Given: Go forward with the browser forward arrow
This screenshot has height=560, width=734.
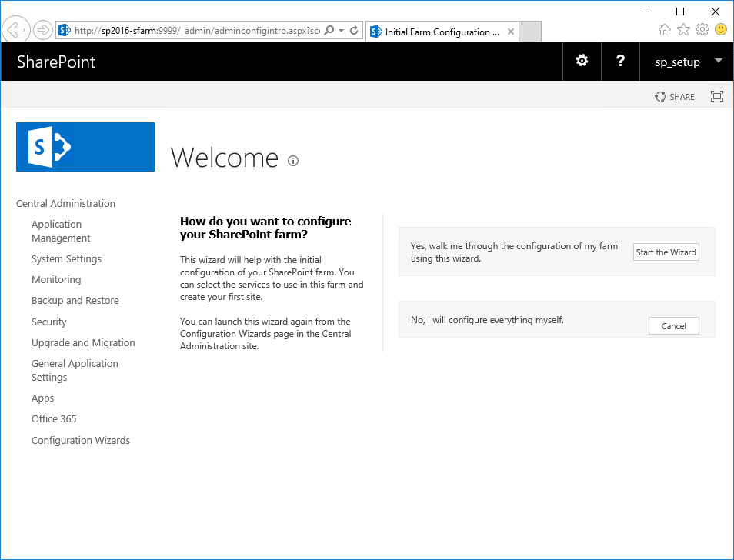Looking at the screenshot, I should 43,31.
